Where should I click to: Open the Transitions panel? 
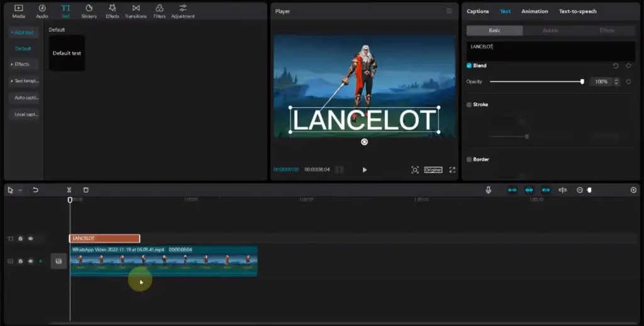click(x=136, y=11)
